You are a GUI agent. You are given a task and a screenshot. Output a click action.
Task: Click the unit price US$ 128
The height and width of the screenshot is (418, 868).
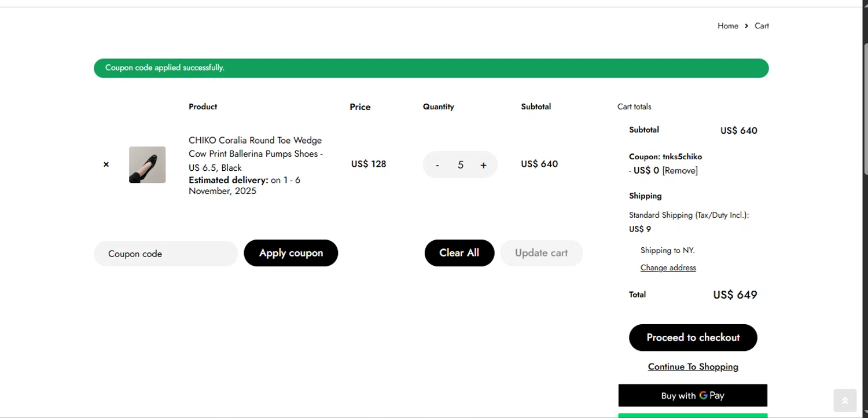click(369, 164)
